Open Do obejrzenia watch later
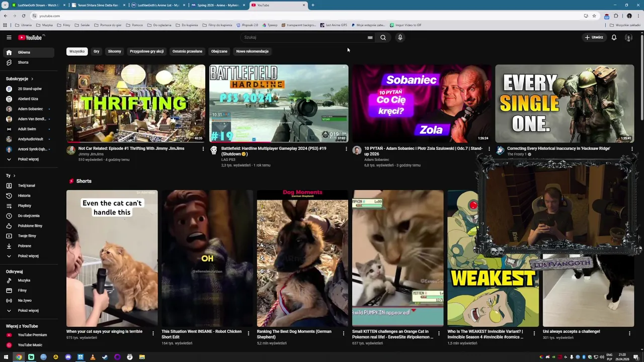644x362 pixels. click(x=29, y=216)
